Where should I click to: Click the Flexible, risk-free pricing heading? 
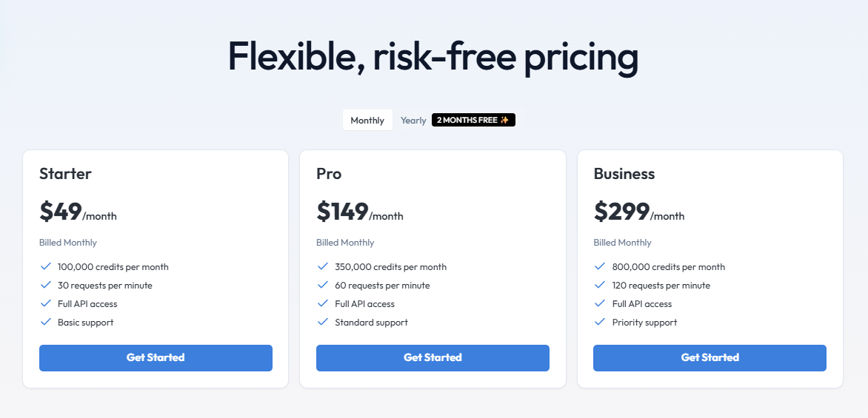click(433, 56)
